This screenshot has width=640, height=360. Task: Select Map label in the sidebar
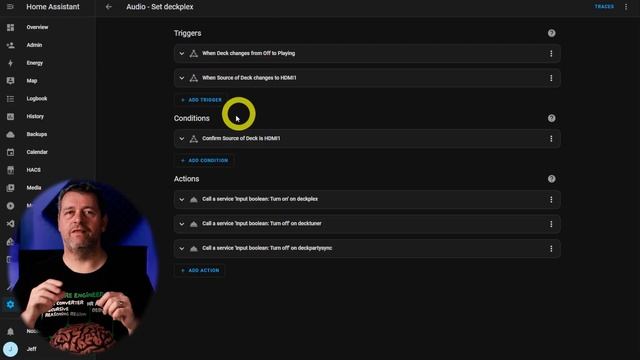[32, 81]
